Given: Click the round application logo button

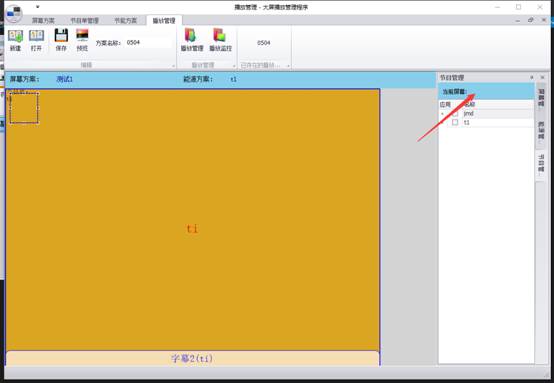Looking at the screenshot, I should (x=13, y=13).
